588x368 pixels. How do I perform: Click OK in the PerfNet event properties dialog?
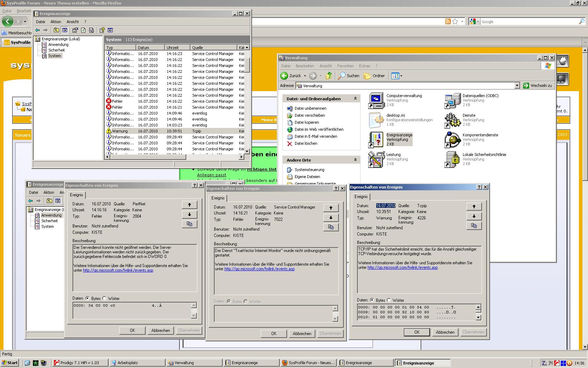point(132,330)
